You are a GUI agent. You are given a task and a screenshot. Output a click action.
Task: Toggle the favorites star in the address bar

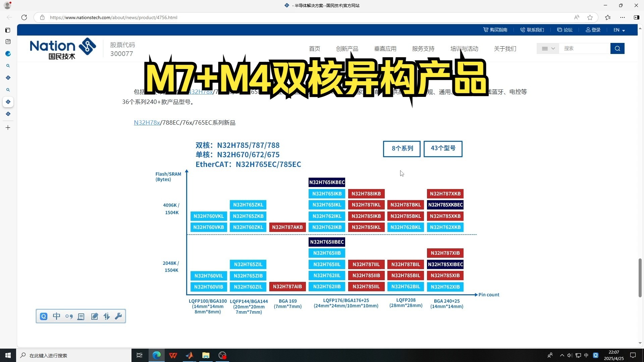tap(590, 17)
